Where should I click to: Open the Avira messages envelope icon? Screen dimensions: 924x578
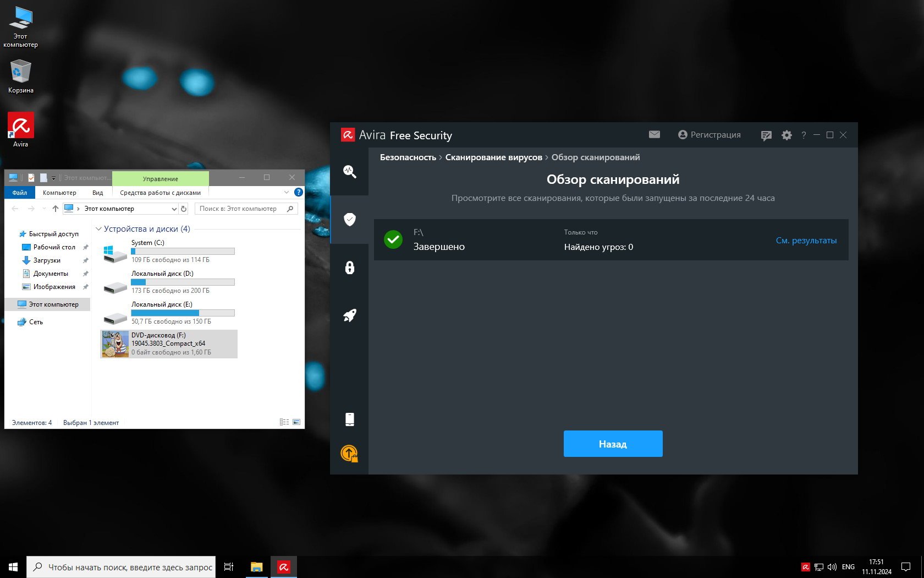click(654, 134)
